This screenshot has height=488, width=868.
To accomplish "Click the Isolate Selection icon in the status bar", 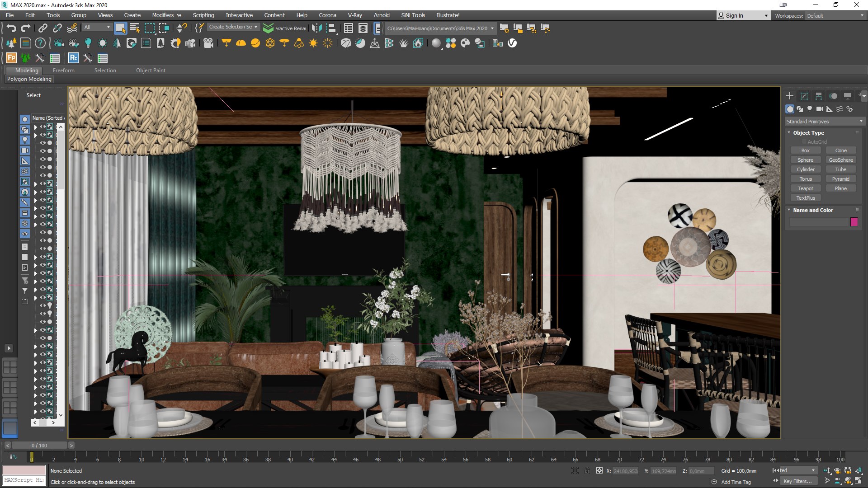I will [x=575, y=471].
